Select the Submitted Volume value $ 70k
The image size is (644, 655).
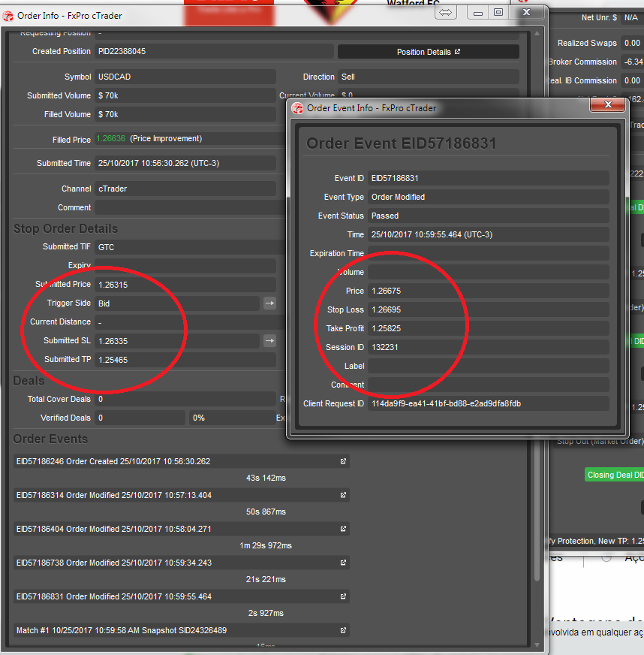108,95
